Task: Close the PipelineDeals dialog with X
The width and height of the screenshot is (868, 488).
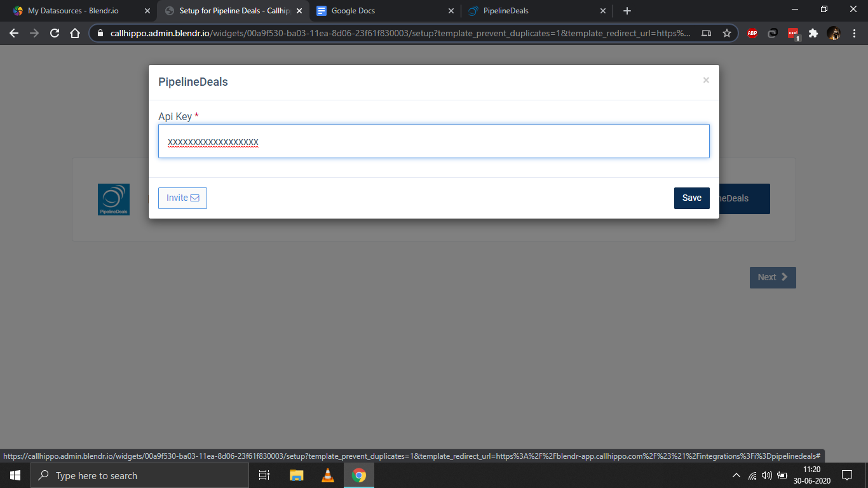Action: click(706, 81)
